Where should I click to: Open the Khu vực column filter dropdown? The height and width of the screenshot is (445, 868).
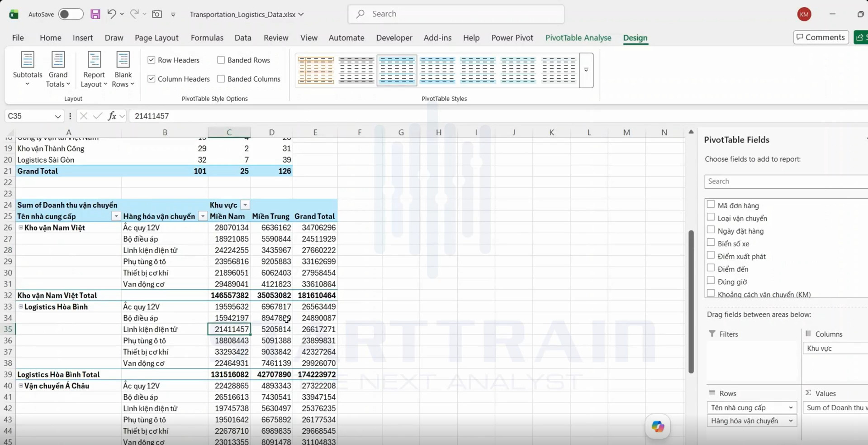click(x=245, y=205)
